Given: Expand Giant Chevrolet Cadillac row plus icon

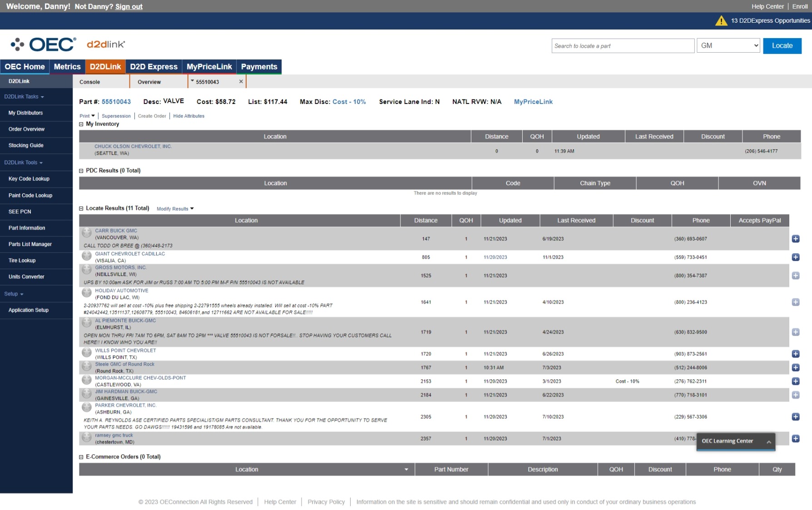Looking at the screenshot, I should (x=796, y=257).
